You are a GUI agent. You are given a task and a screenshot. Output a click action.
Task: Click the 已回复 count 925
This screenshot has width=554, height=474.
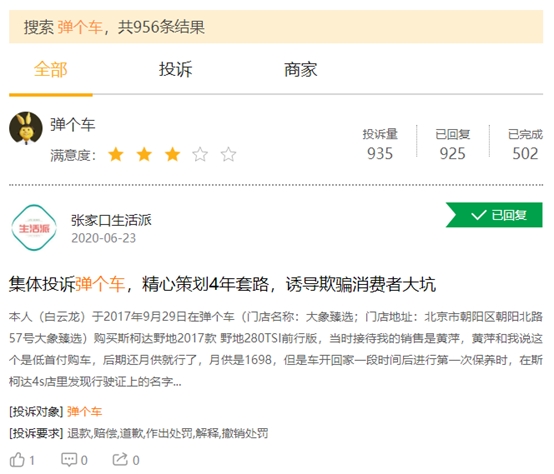pos(453,154)
